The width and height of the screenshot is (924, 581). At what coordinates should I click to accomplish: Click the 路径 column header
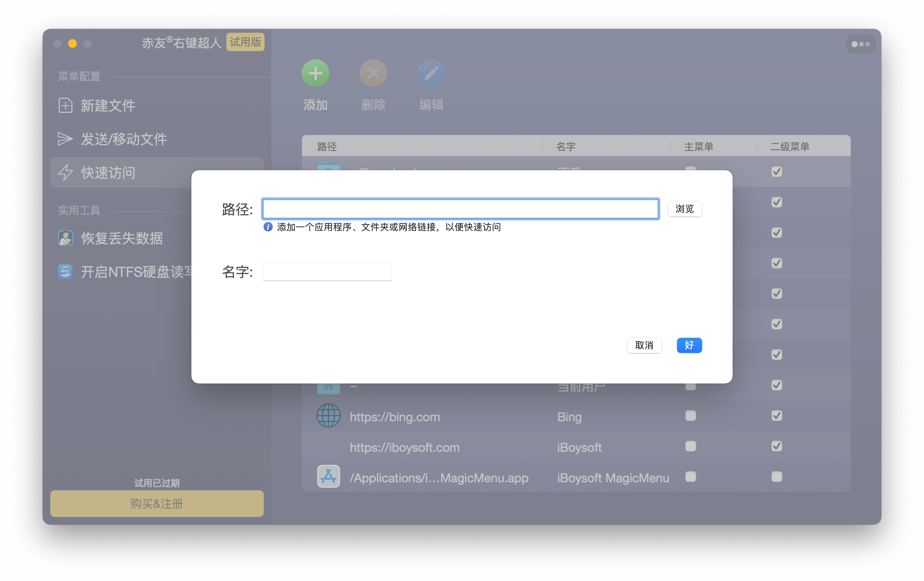point(422,146)
